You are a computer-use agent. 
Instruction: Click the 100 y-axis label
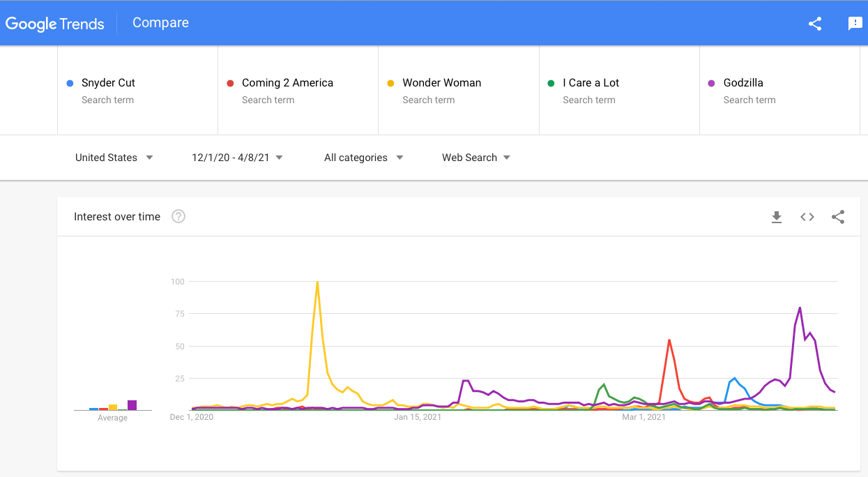(x=177, y=282)
